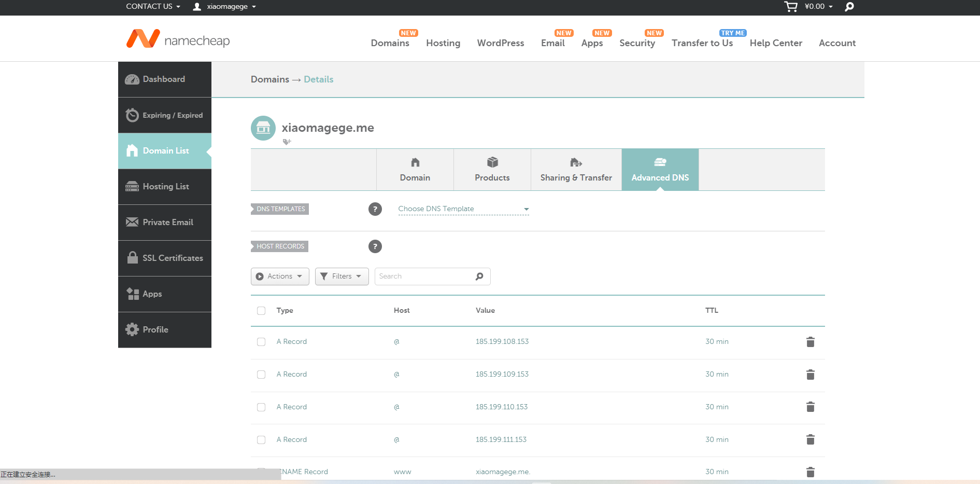980x484 pixels.
Task: Open the Choose DNS Template dropdown
Action: point(463,209)
